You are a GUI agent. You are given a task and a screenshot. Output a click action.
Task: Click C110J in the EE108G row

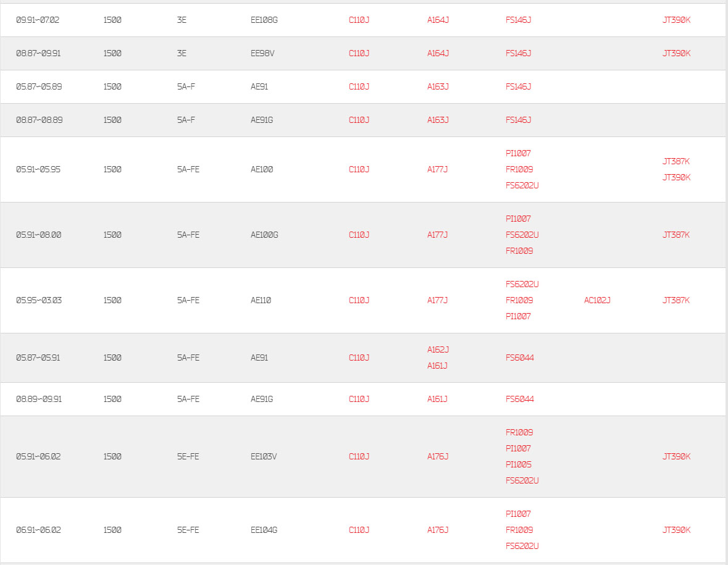tap(359, 20)
